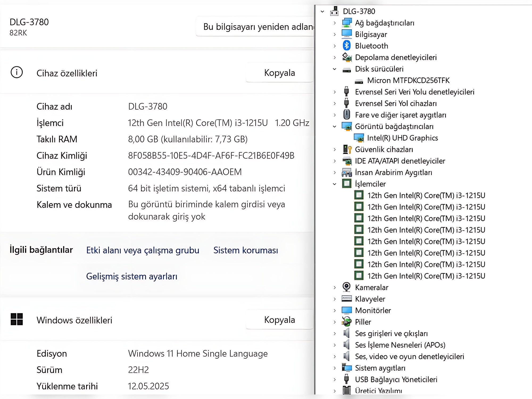Click the Ses girişleri ve çıkışları speaker icon
Screen dimensions: 532x399
point(346,333)
